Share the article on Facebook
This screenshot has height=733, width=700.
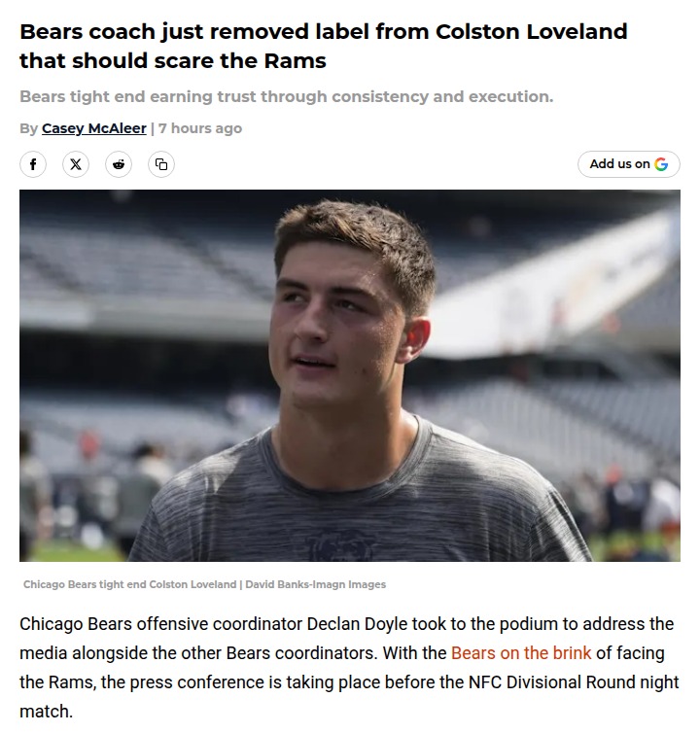click(33, 164)
